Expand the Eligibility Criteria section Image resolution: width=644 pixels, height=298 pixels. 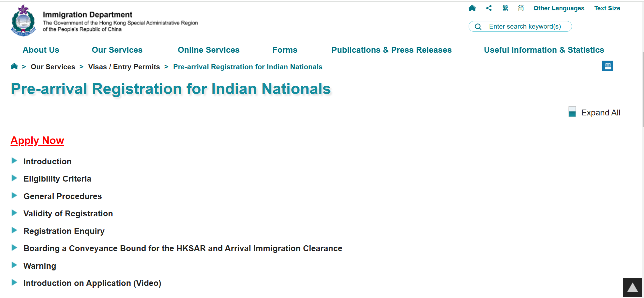[x=57, y=179]
